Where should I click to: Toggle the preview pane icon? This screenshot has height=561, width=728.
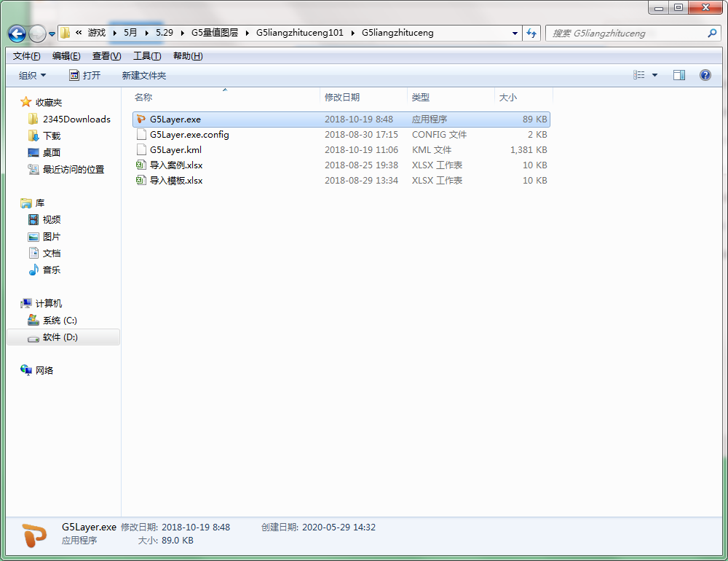678,75
